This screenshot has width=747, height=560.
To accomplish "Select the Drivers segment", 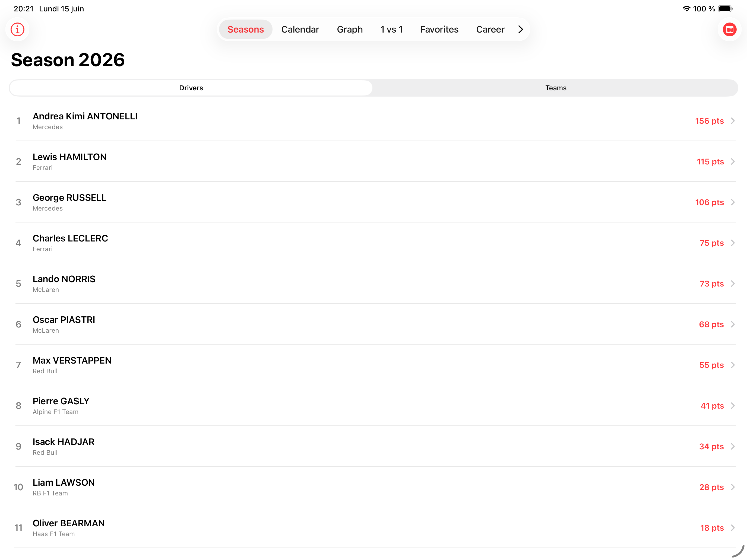I will point(191,88).
